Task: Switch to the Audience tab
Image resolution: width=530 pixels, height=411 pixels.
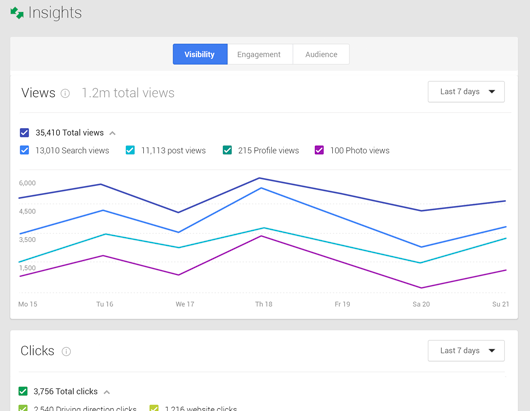Action: click(x=321, y=54)
